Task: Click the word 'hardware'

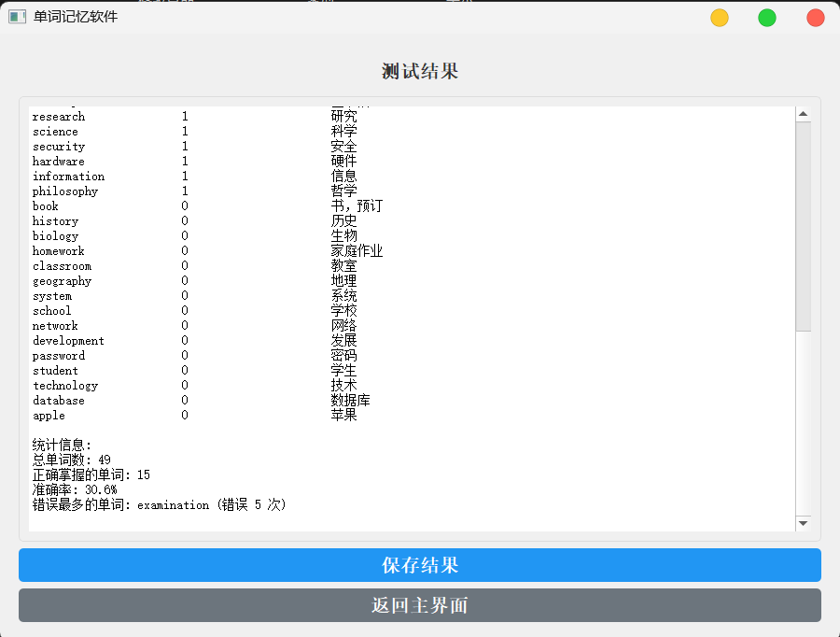Action: tap(59, 162)
